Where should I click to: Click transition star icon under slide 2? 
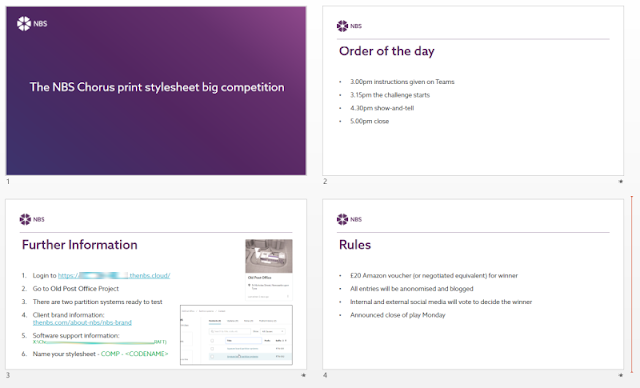621,182
